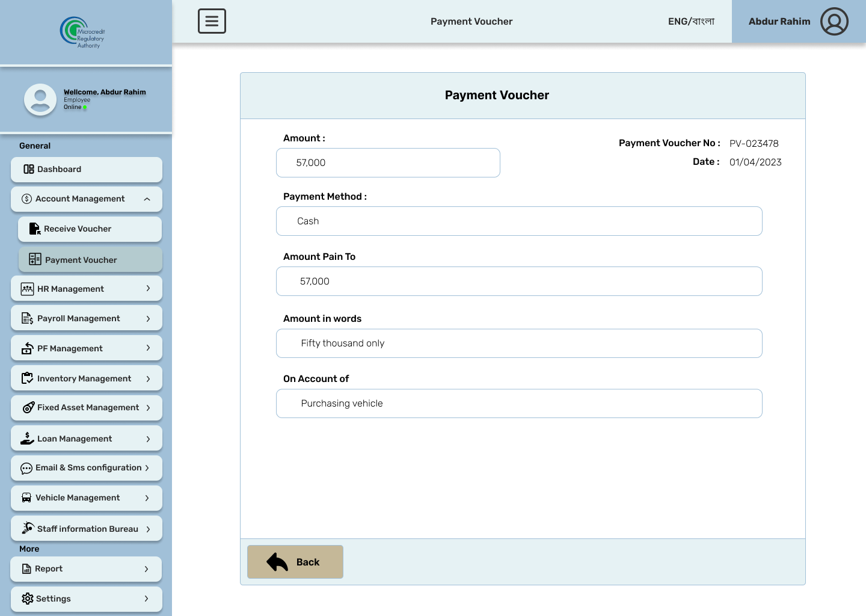Click Settings gear icon
This screenshot has height=616, width=866.
(28, 599)
